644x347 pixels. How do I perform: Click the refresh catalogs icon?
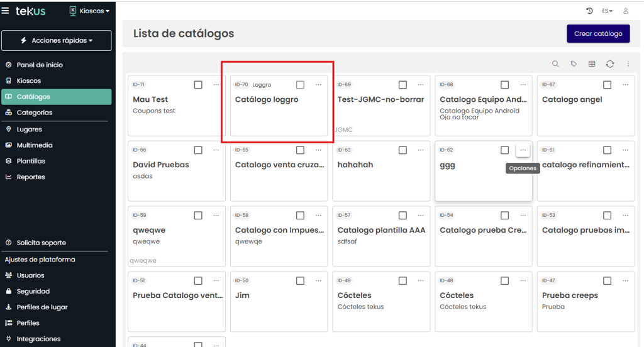coord(610,64)
